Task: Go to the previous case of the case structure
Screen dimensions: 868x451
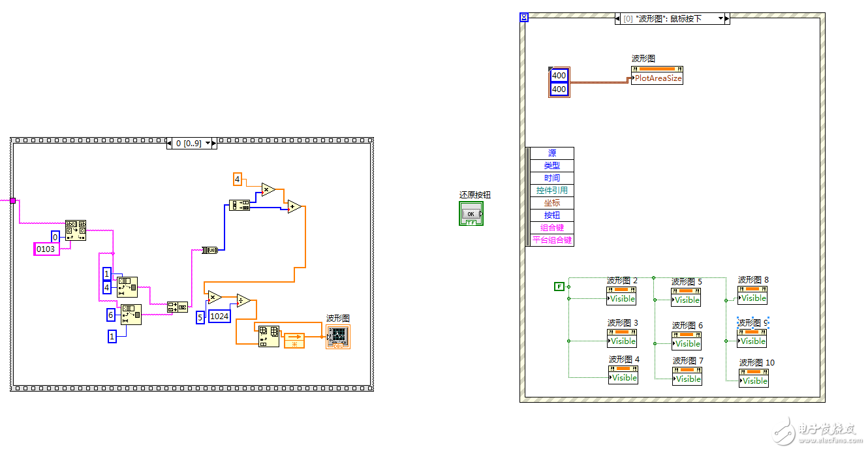Action: pyautogui.click(x=170, y=143)
